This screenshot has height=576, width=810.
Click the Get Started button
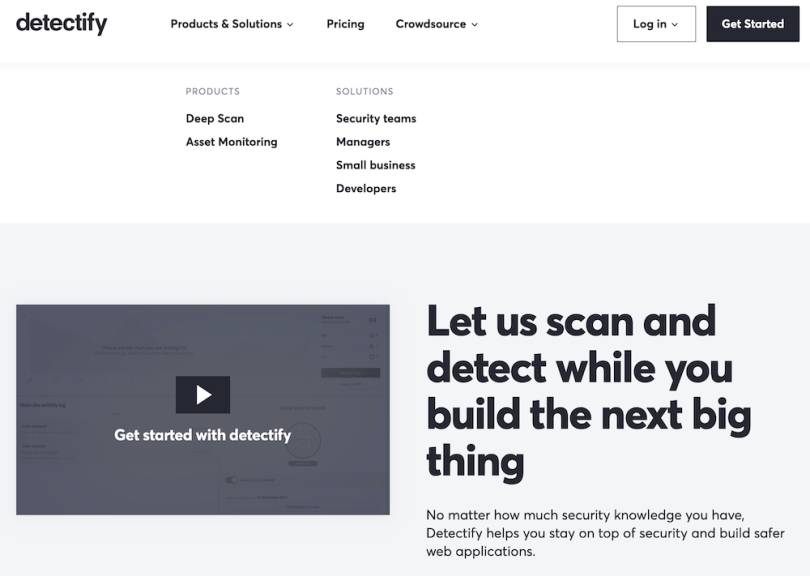(x=752, y=24)
